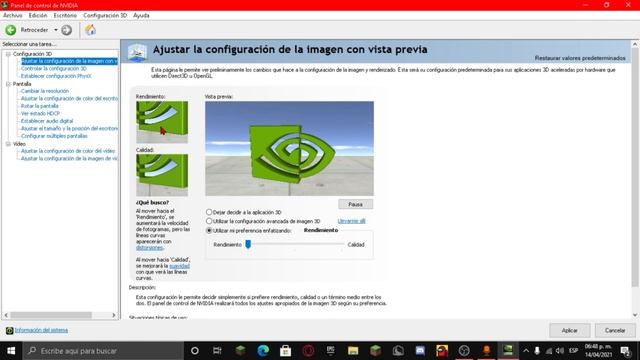Image resolution: width=640 pixels, height=360 pixels.
Task: Select Controlar la configuración 3D
Action: pos(53,69)
